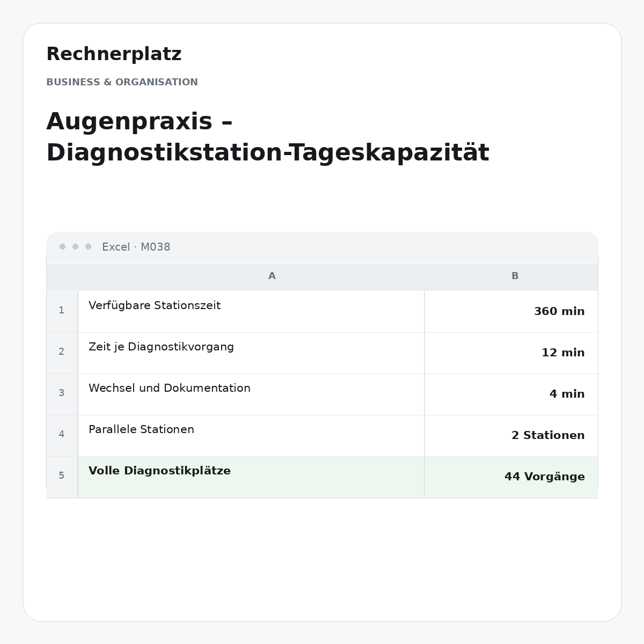Select column A header
Viewport: 644px width, 644px height.
pyautogui.click(x=272, y=276)
